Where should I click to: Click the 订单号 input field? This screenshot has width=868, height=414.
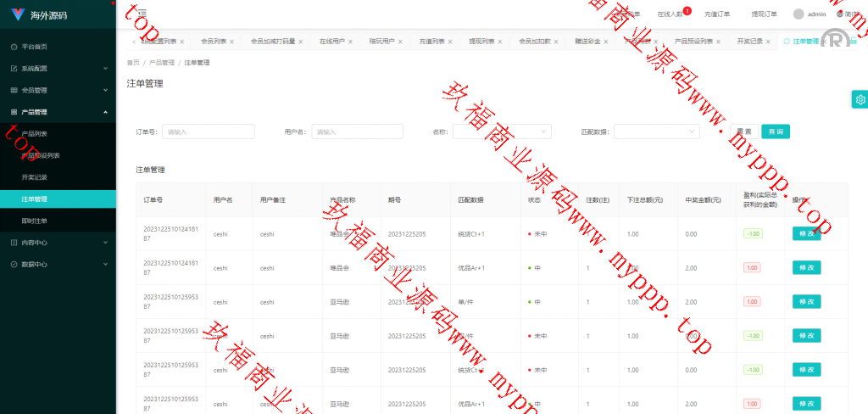point(208,131)
